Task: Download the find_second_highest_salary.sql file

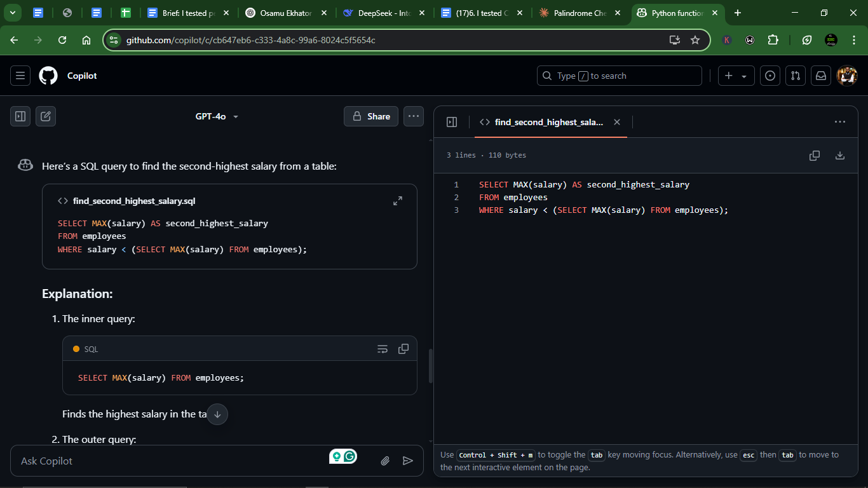Action: pyautogui.click(x=839, y=156)
